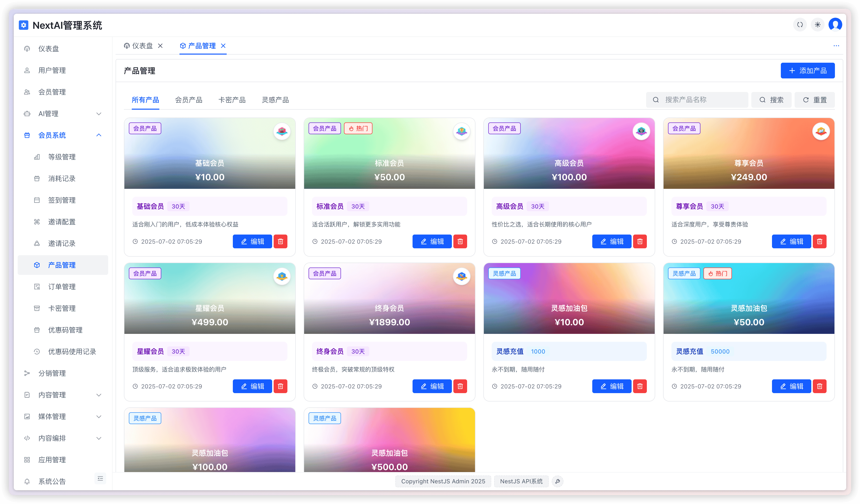This screenshot has width=860, height=504.
Task: Open 卡密管理 submenu item
Action: [63, 308]
